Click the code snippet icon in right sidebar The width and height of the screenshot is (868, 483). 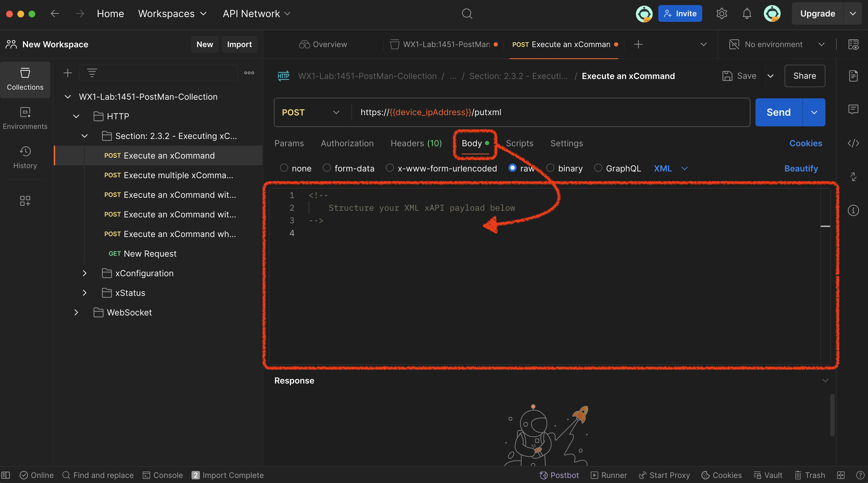click(853, 143)
